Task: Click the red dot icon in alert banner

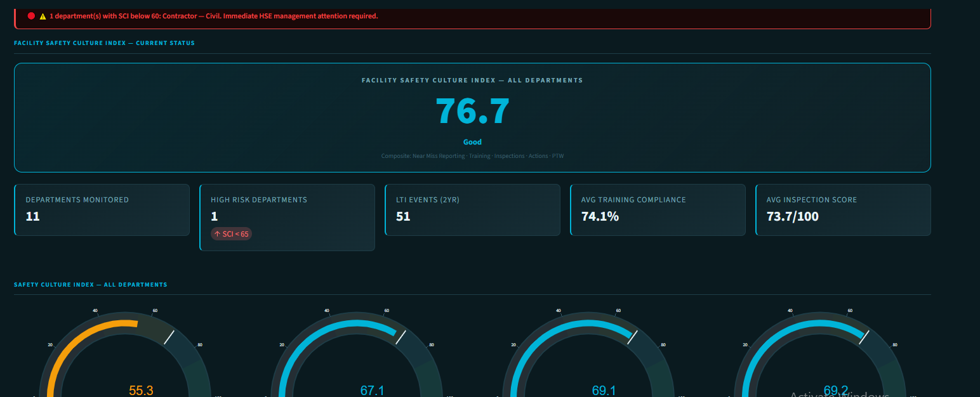Action: (31, 16)
